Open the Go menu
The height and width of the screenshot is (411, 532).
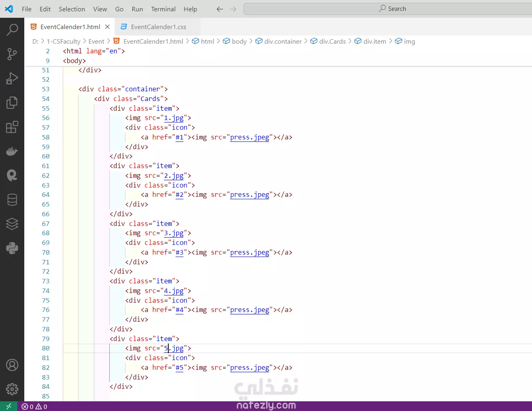tap(119, 9)
